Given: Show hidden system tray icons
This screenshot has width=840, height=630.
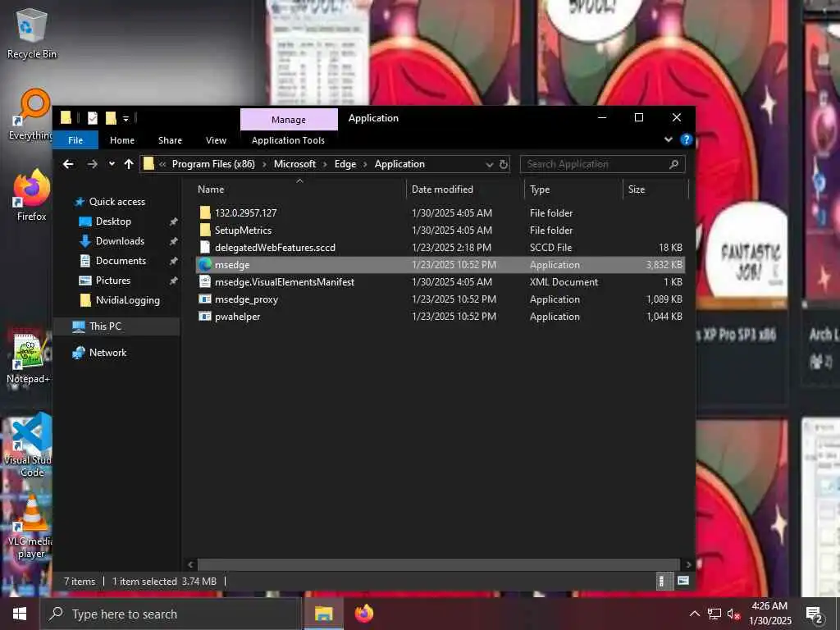Looking at the screenshot, I should coord(694,614).
